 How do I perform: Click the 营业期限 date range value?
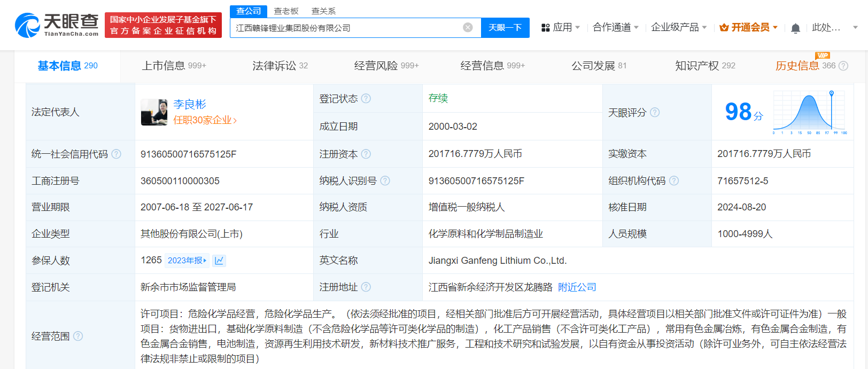(x=197, y=207)
